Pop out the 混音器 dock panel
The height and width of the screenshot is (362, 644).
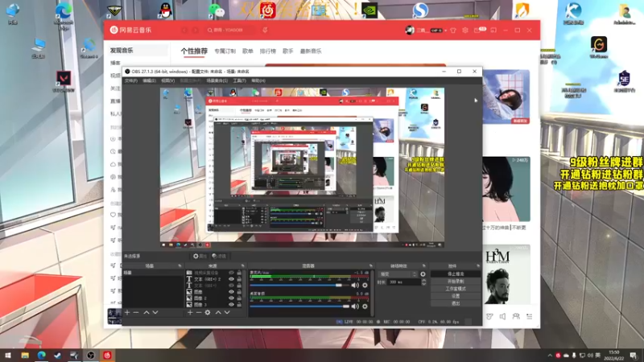371,266
